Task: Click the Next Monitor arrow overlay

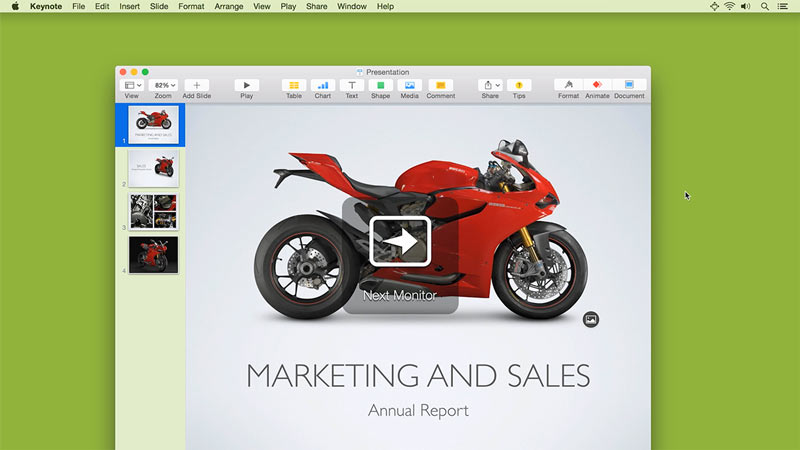Action: point(400,241)
